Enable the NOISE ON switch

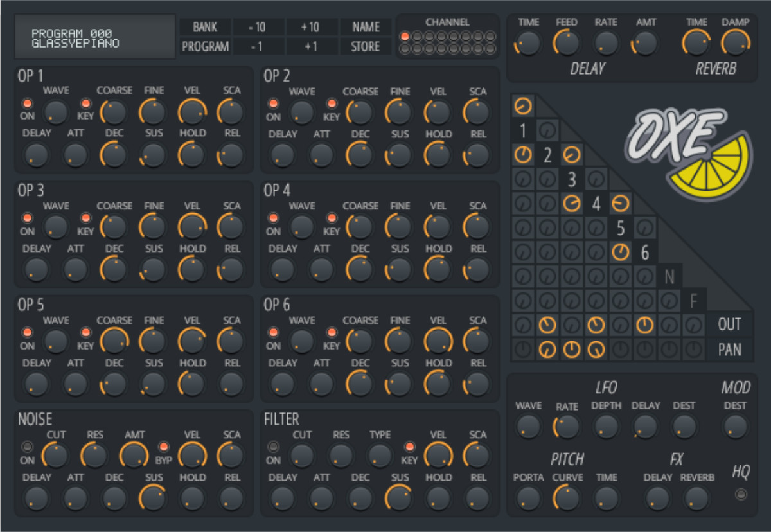(27, 447)
